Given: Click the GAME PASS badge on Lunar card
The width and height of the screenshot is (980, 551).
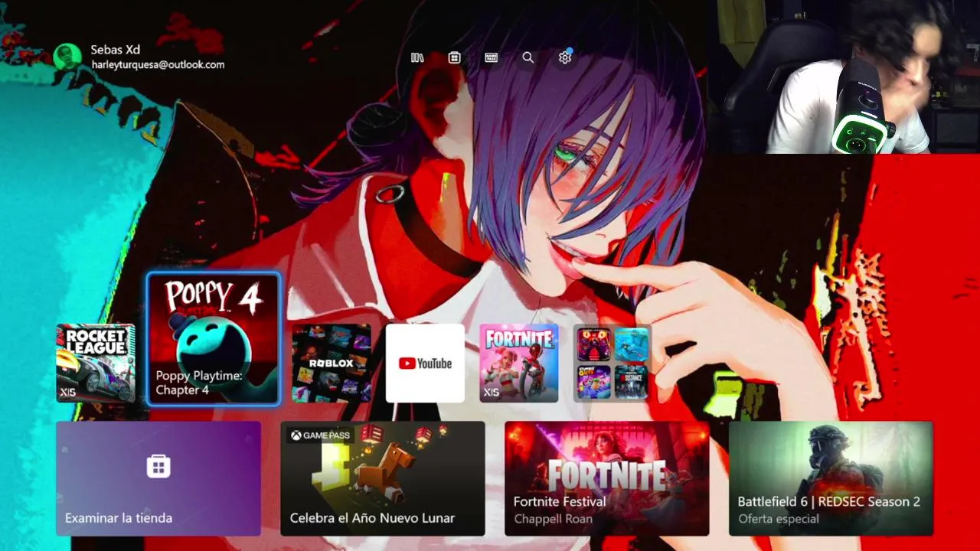Looking at the screenshot, I should (320, 435).
